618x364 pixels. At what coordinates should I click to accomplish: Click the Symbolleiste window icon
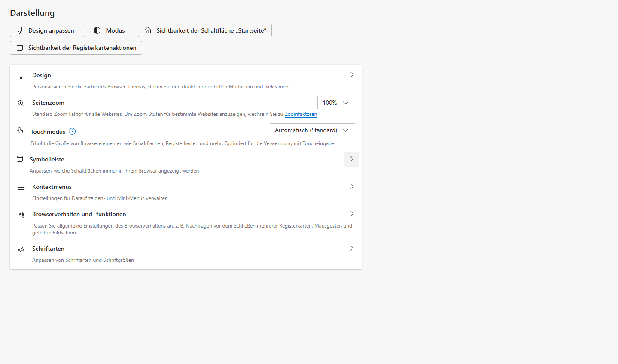point(20,159)
